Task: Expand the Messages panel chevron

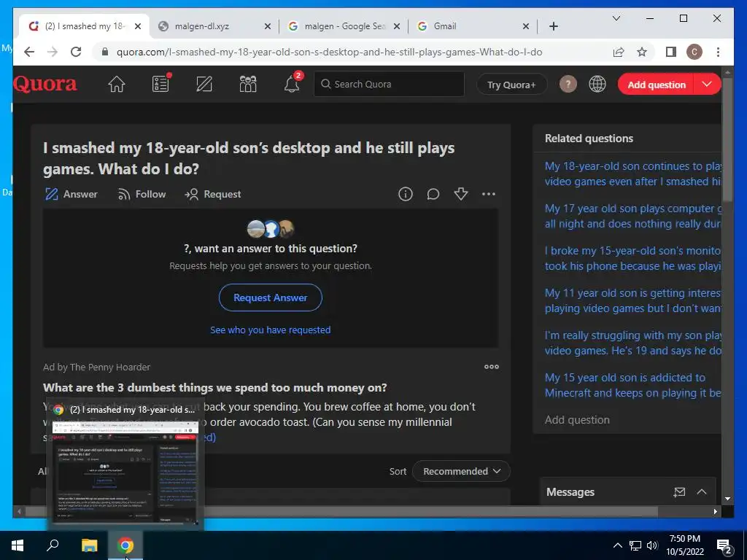Action: coord(702,492)
